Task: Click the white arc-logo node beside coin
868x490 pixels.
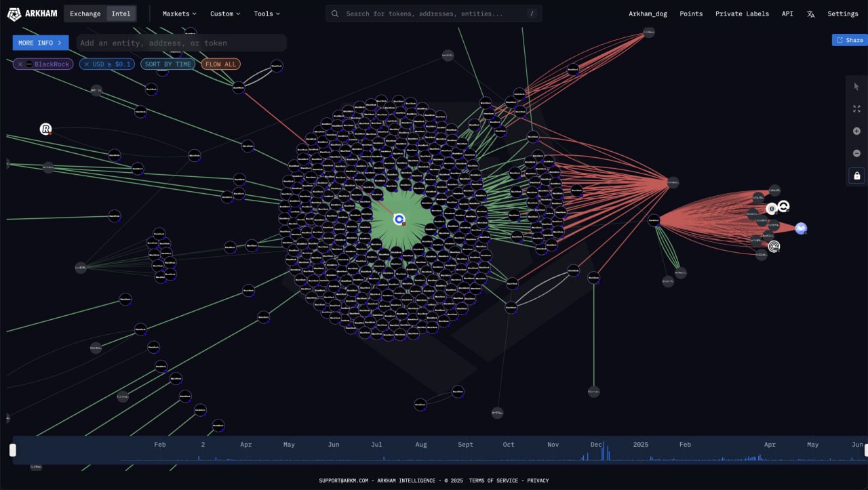Action: (783, 206)
